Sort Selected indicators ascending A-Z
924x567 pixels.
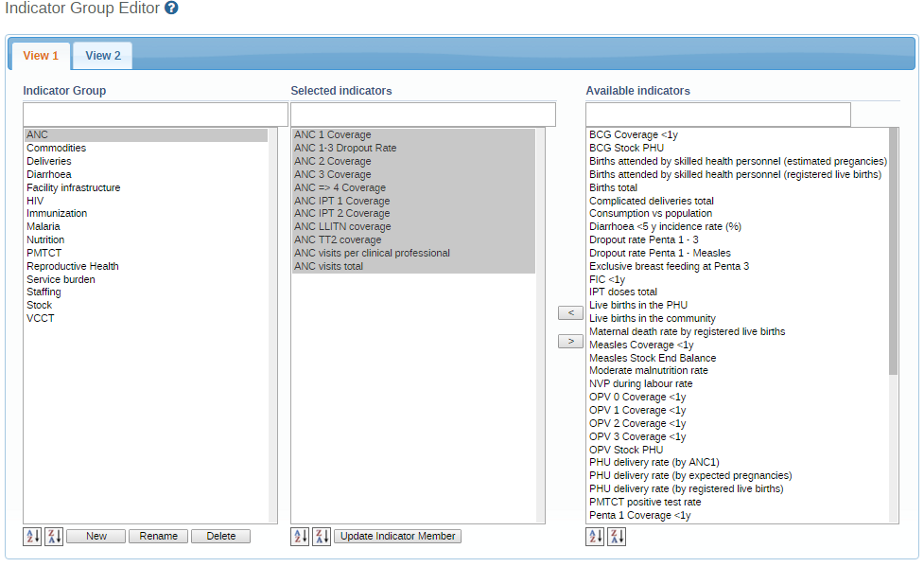pyautogui.click(x=300, y=537)
